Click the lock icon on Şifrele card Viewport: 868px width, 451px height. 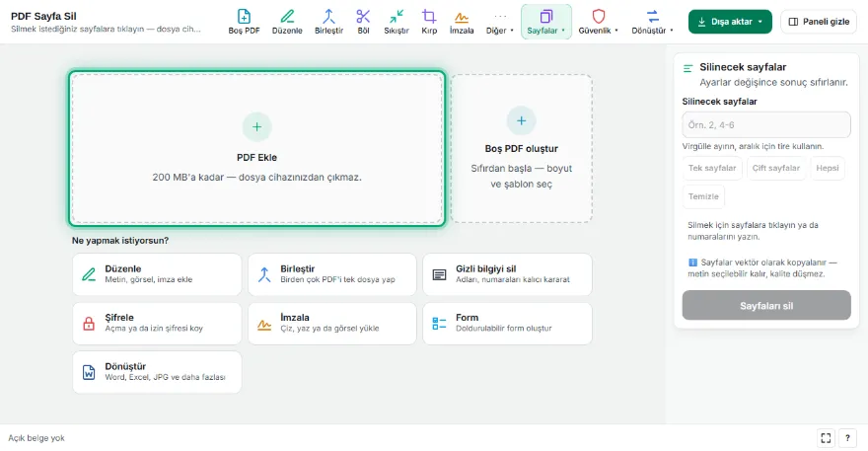[x=89, y=324]
